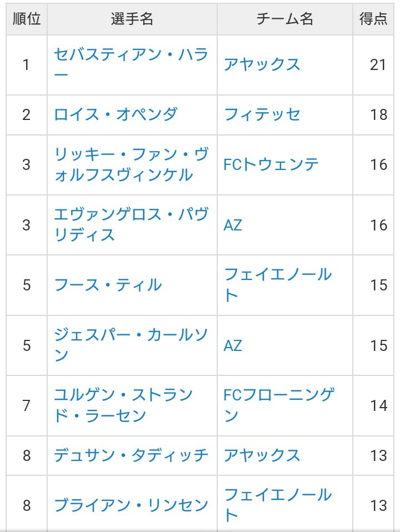400x532 pixels.
Task: Click アヤックス link in タディッチ row
Action: click(x=262, y=455)
